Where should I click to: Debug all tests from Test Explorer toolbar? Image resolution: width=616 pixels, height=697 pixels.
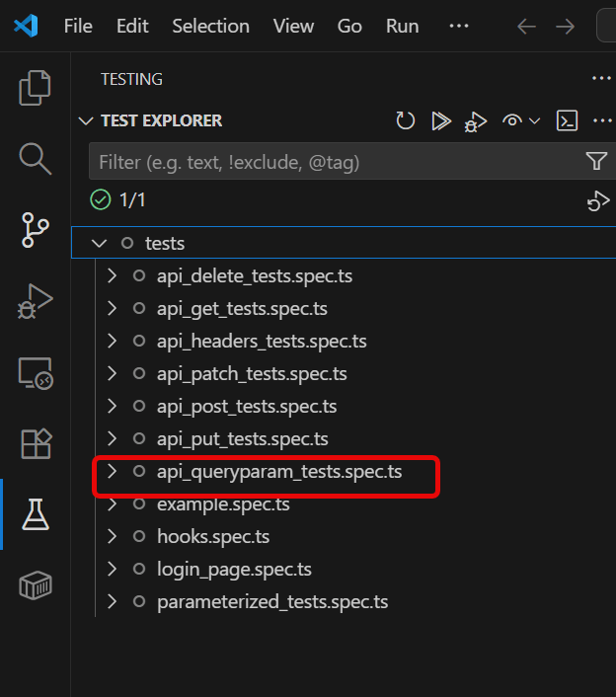pos(476,121)
